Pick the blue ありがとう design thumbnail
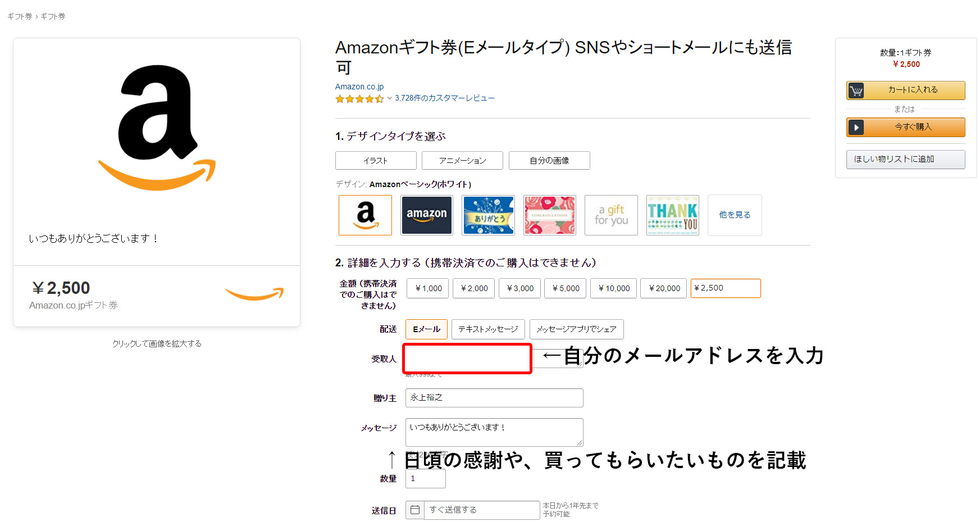 click(x=488, y=215)
